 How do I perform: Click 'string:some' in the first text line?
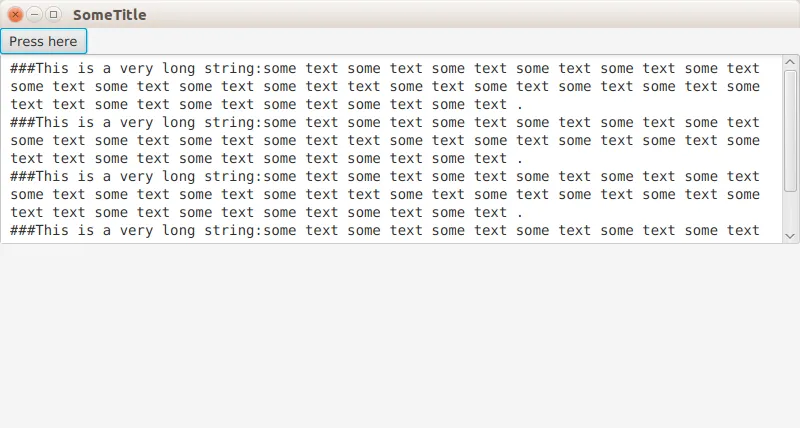coord(250,69)
